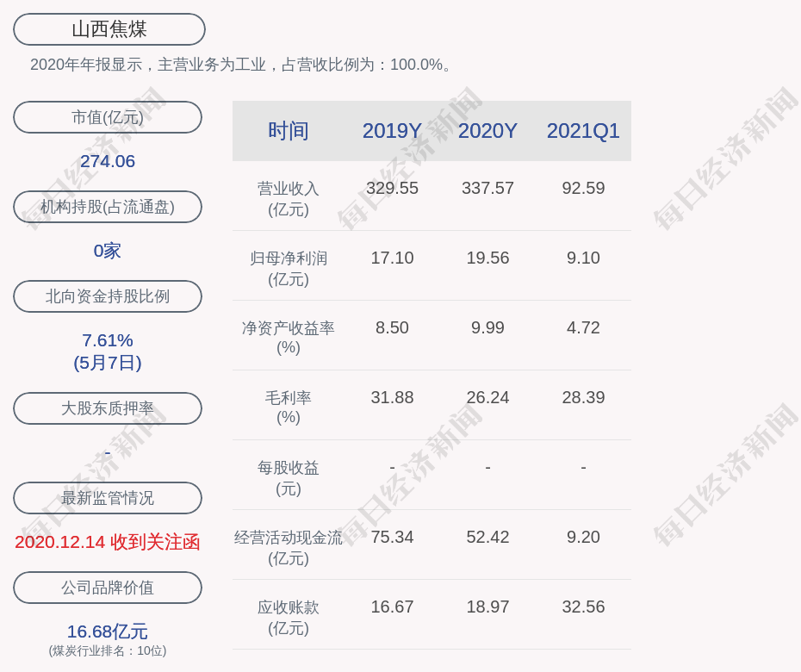The height and width of the screenshot is (672, 801).
Task: Click the 0家 institutional holdings value
Action: [x=108, y=251]
